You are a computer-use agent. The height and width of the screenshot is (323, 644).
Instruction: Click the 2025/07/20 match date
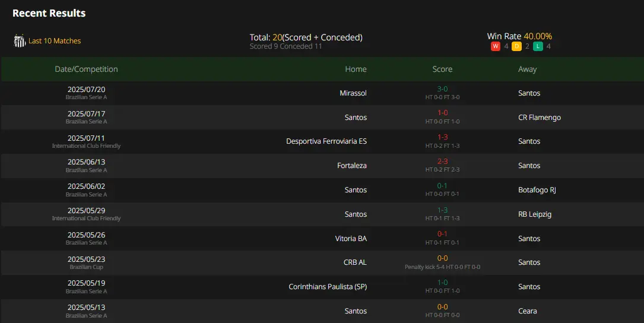86,89
